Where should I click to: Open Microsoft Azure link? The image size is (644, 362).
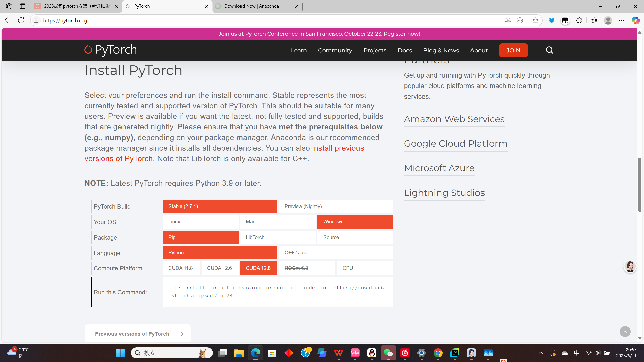pos(439,168)
